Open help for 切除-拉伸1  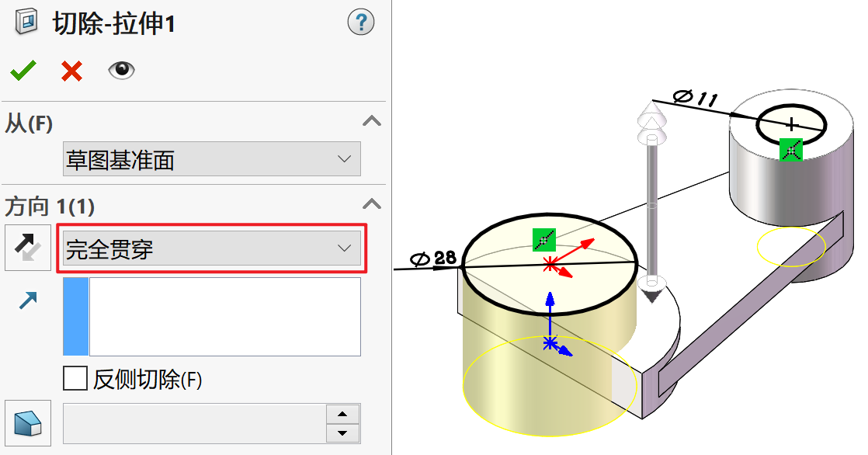point(361,23)
